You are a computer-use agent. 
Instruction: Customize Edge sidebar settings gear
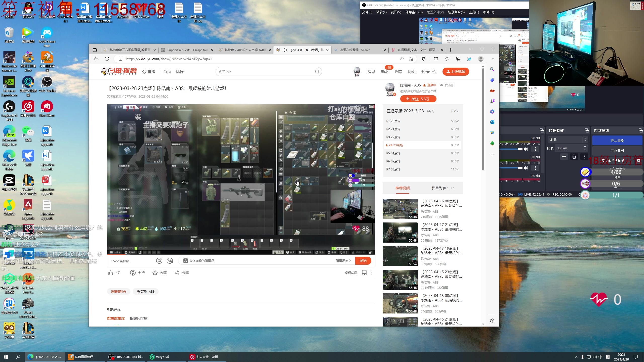(492, 321)
